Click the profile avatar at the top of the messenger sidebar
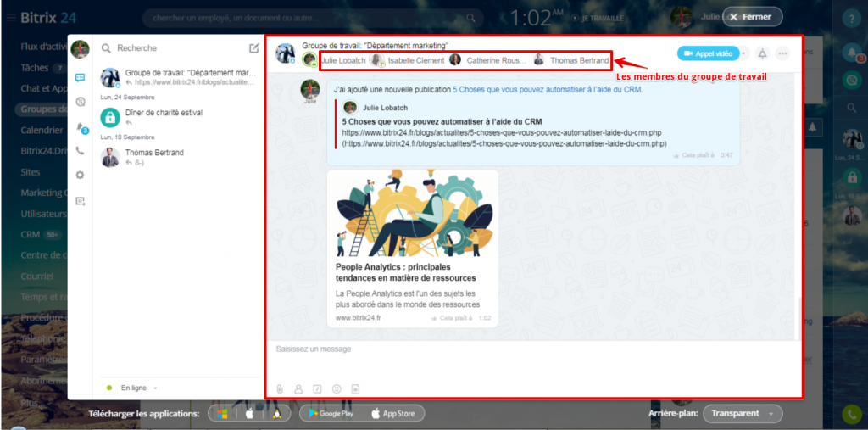868x430 pixels. tap(81, 48)
